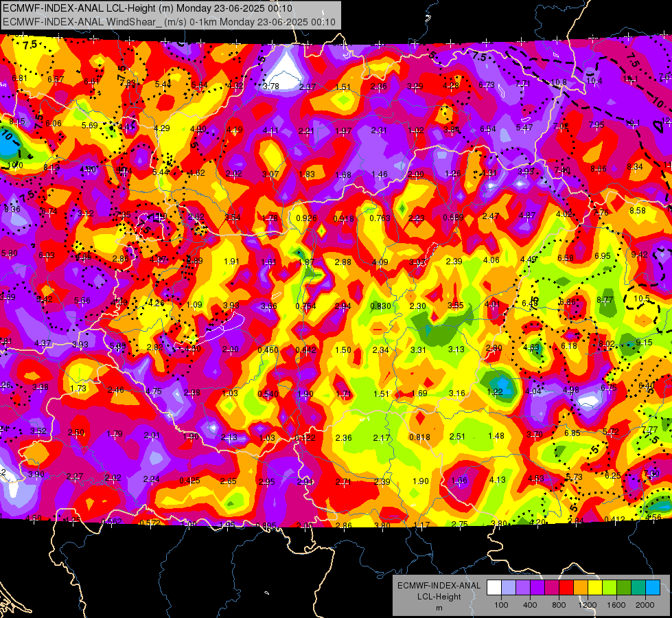672x618 pixels.
Task: Click the wind shear value 1.09
Action: click(x=194, y=304)
